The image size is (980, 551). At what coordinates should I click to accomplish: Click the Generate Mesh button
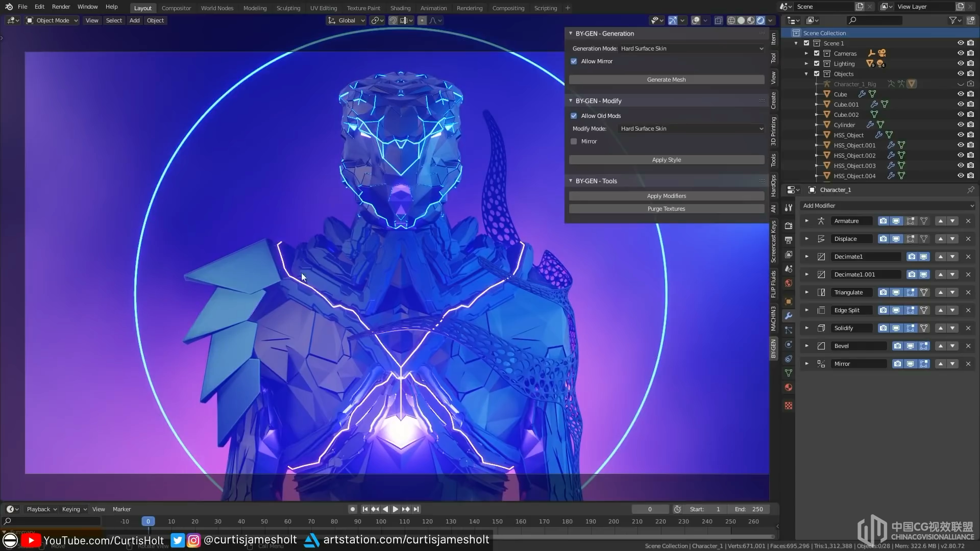667,80
